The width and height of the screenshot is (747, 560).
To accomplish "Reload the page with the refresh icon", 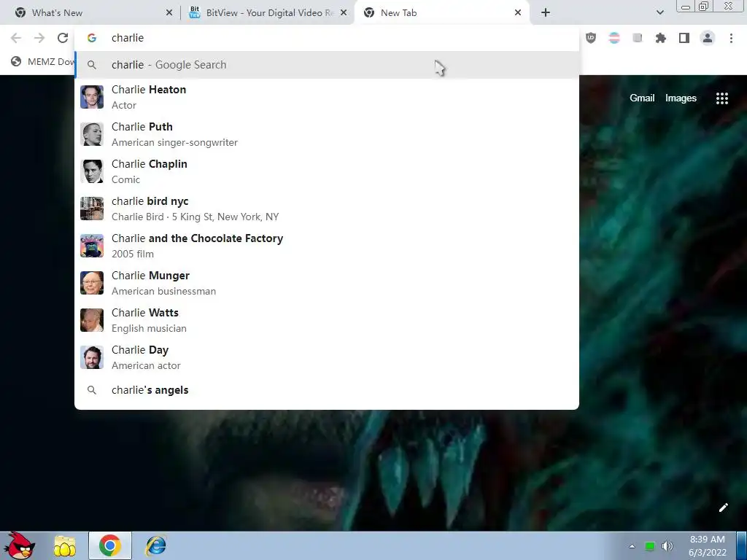I will tap(63, 38).
